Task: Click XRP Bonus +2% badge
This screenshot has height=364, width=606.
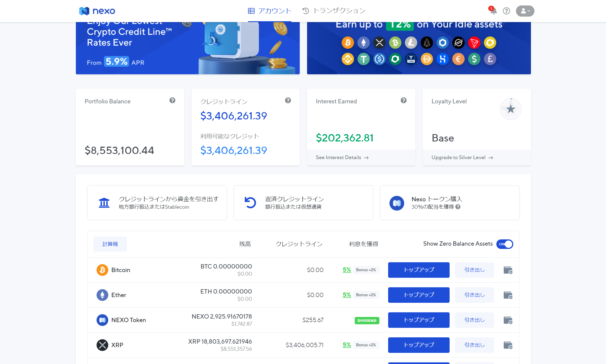Action: [366, 345]
